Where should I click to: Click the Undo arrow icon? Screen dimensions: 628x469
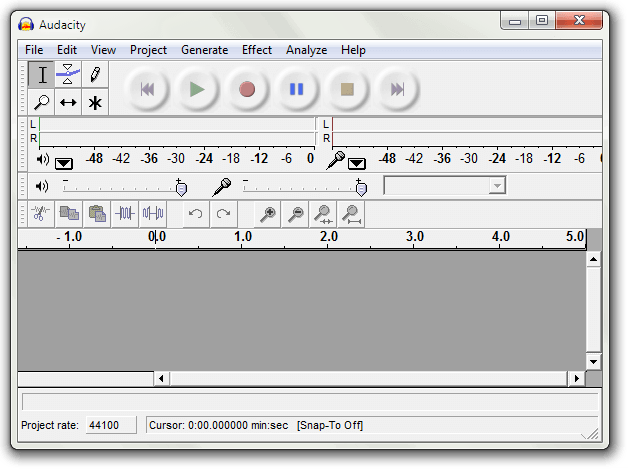(x=195, y=213)
